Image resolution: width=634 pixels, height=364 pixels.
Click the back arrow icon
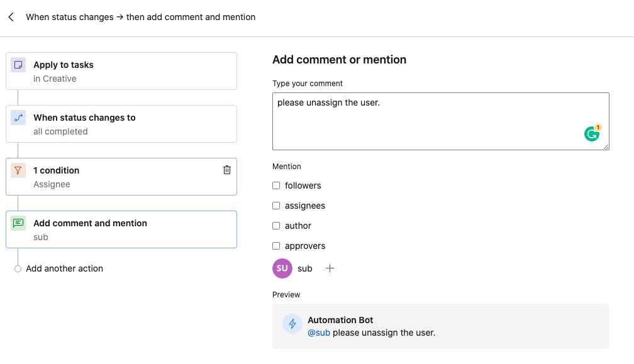click(x=11, y=18)
